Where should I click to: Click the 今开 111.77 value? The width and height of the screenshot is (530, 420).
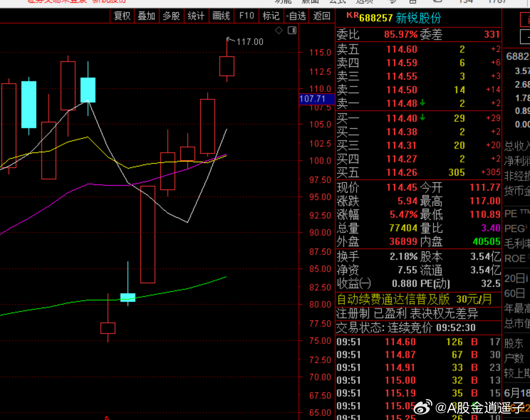[485, 187]
